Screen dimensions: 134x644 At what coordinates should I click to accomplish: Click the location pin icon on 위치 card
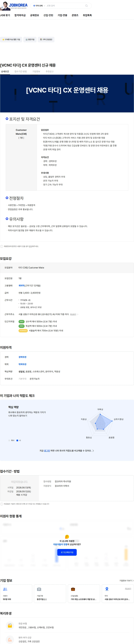coord(107,589)
